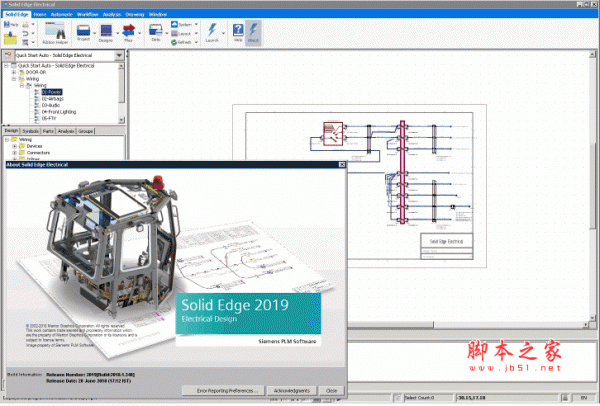
Task: Click the Acknowledgments button
Action: click(292, 391)
